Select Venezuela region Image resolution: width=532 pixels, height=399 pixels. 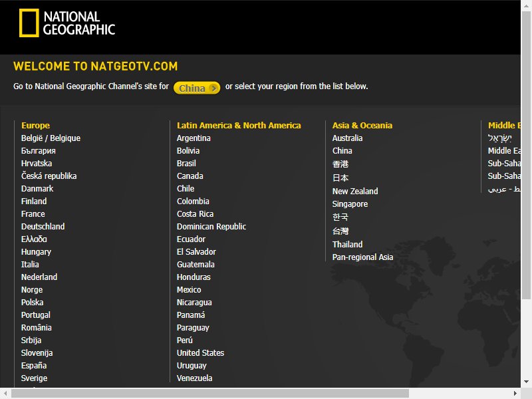tap(194, 378)
